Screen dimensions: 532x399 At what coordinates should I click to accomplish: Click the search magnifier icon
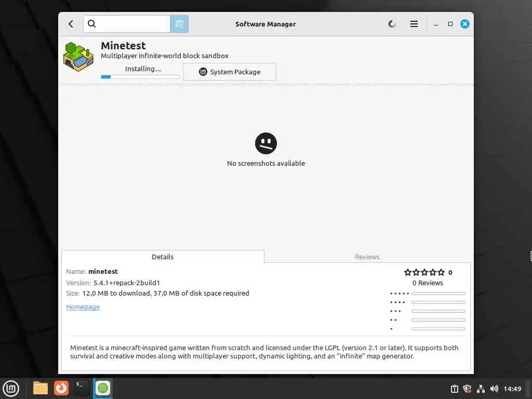91,24
